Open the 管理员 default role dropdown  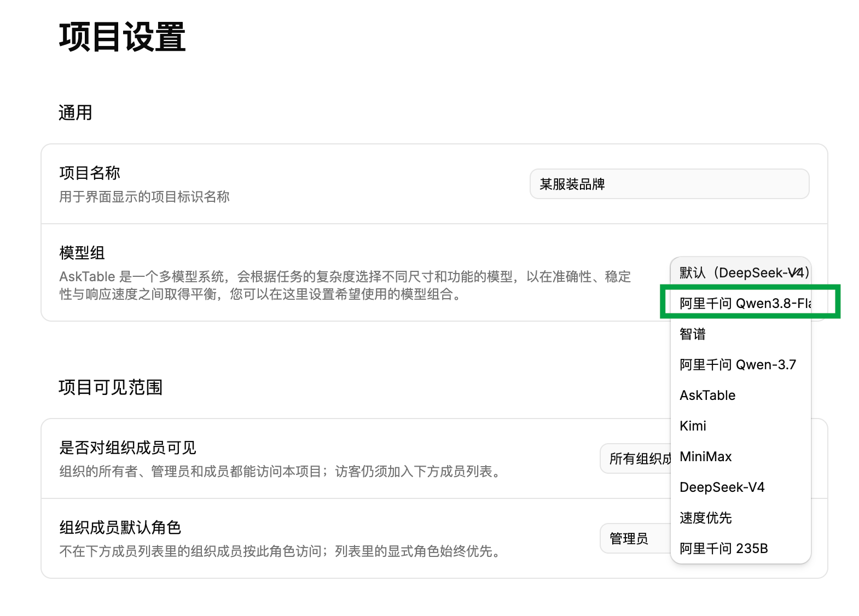coord(636,538)
